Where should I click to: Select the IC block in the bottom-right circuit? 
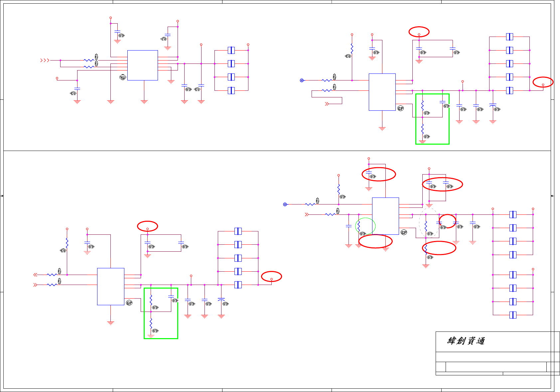click(385, 216)
